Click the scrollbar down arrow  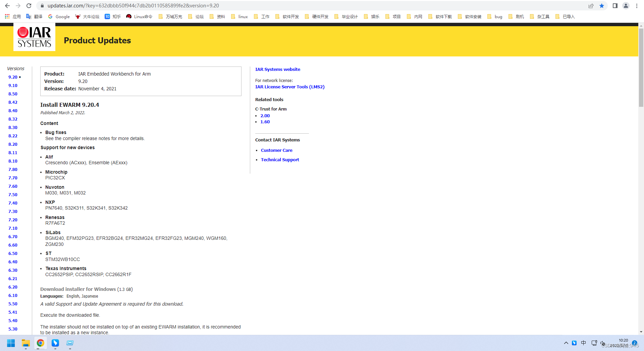[x=641, y=332]
